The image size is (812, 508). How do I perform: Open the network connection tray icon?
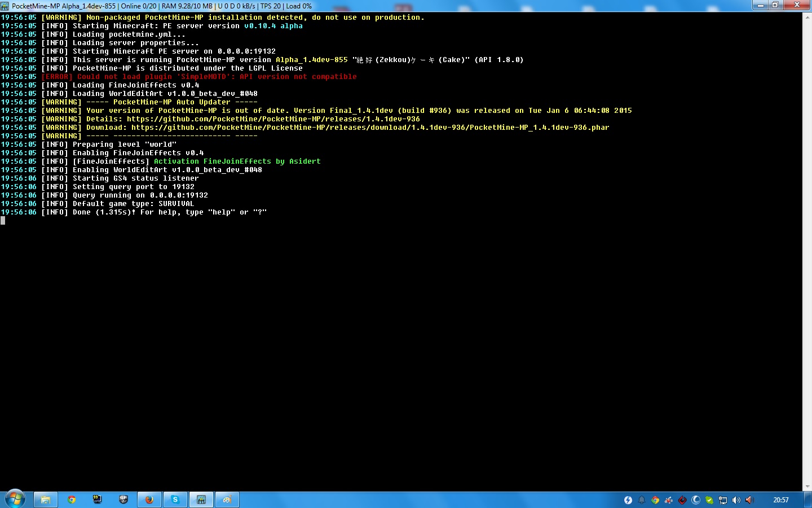pos(723,500)
